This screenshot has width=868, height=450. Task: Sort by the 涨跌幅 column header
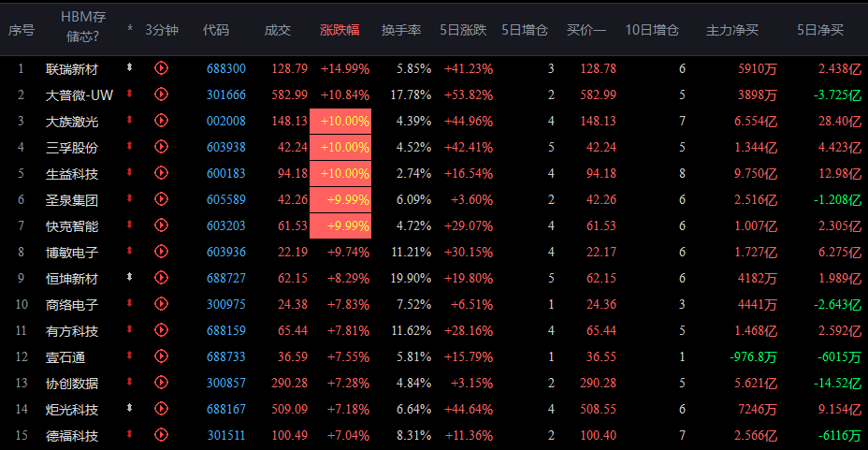tap(340, 30)
